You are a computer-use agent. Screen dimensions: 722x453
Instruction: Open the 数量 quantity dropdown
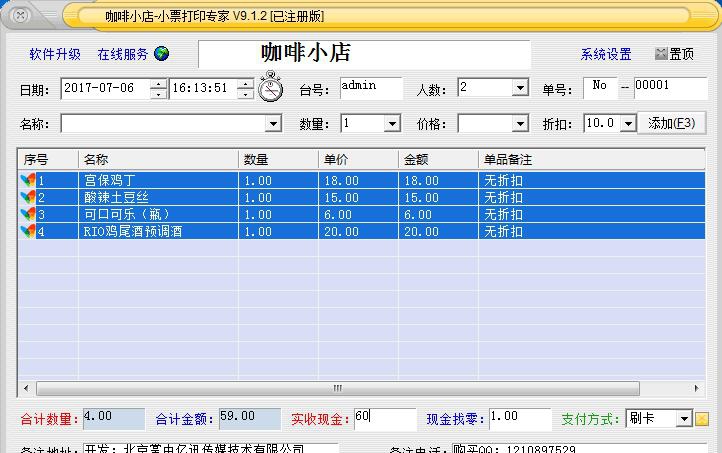tap(392, 124)
